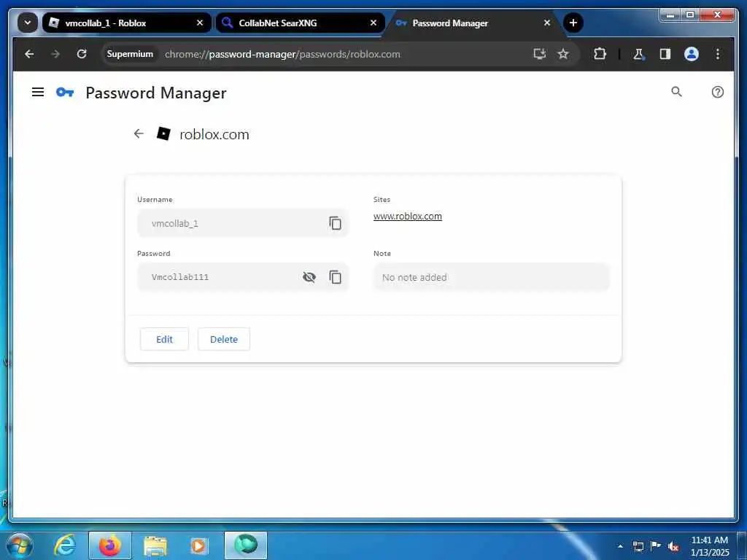Click the vmcollab_1 username field
The image size is (747, 560).
(243, 223)
